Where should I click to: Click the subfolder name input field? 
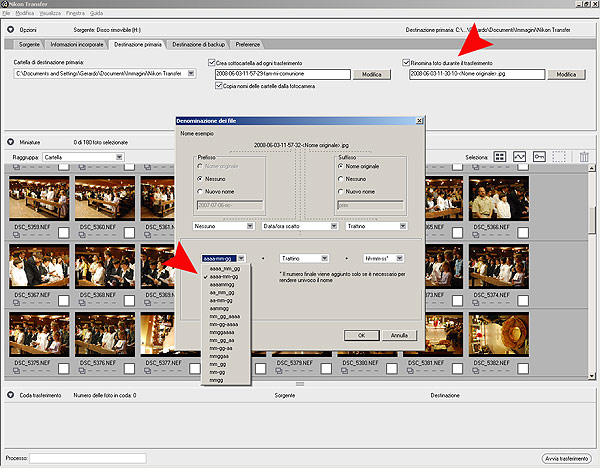(283, 74)
